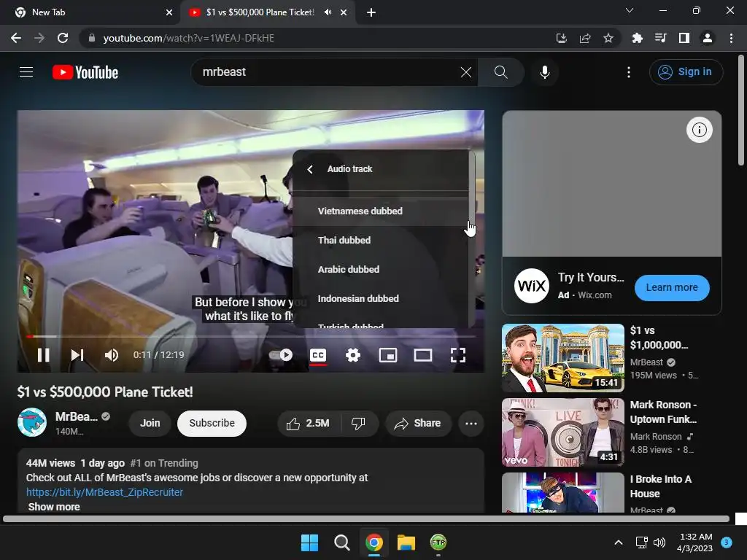Expand description with Show more
The height and width of the screenshot is (560, 747).
click(54, 507)
